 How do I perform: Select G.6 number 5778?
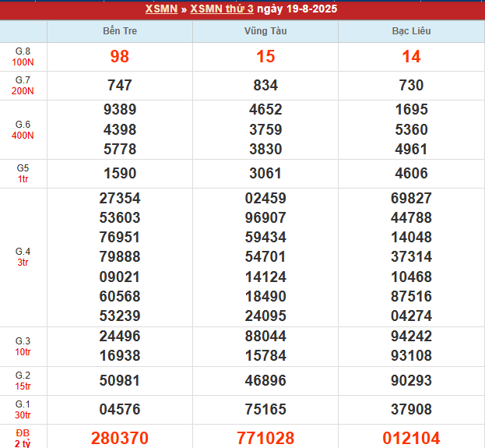[x=120, y=149]
